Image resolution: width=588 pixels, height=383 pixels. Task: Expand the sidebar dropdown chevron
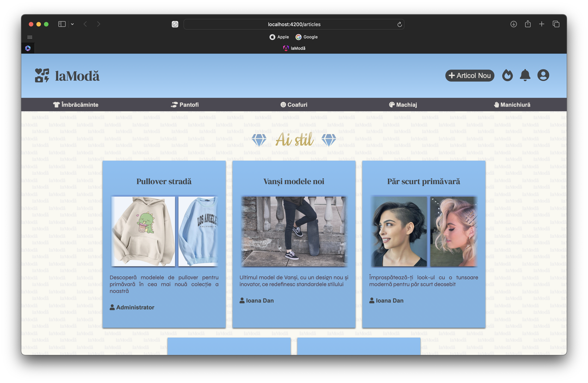tap(72, 24)
